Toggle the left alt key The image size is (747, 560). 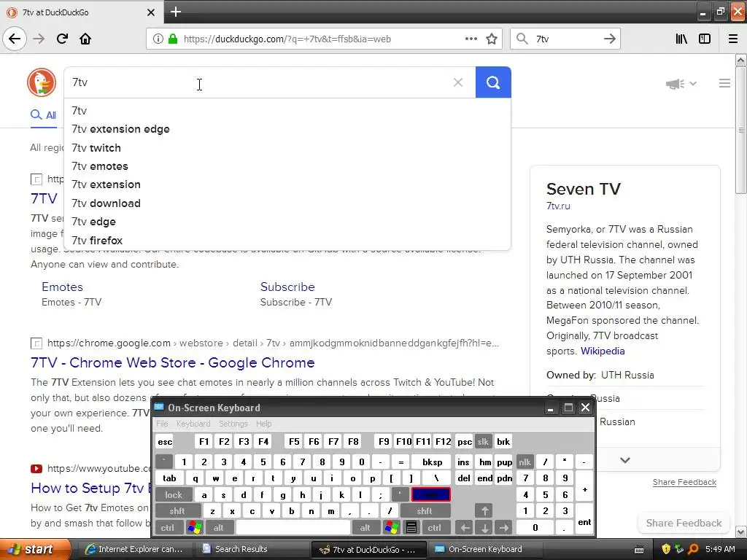coord(219,528)
